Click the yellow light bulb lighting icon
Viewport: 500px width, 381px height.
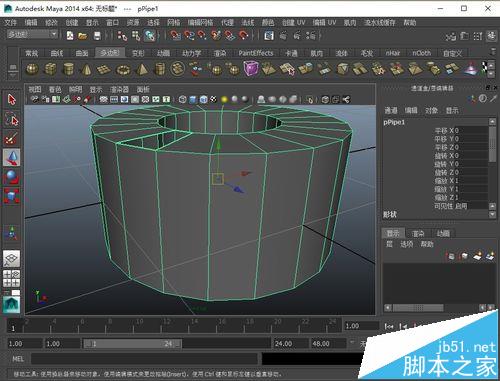[224, 99]
